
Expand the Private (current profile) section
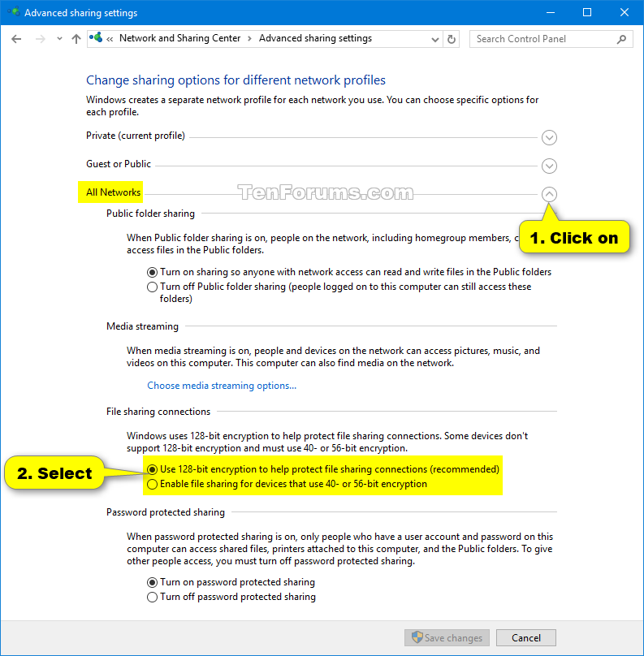click(549, 138)
